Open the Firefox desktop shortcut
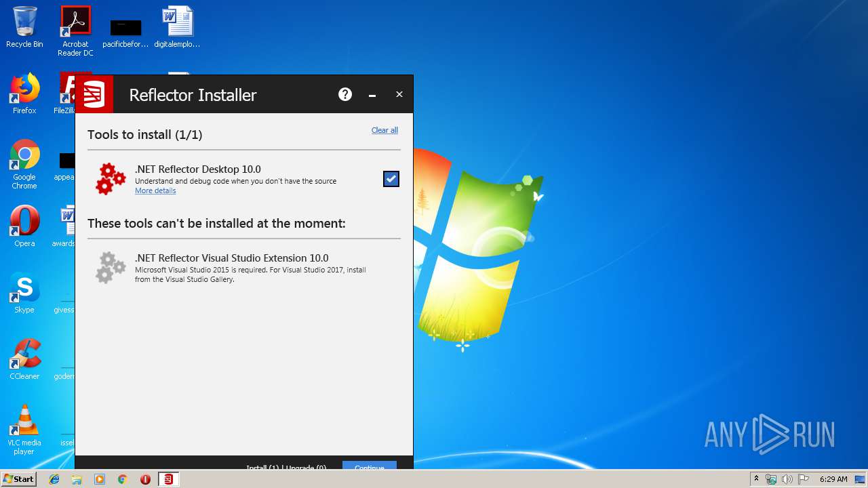 tap(24, 94)
